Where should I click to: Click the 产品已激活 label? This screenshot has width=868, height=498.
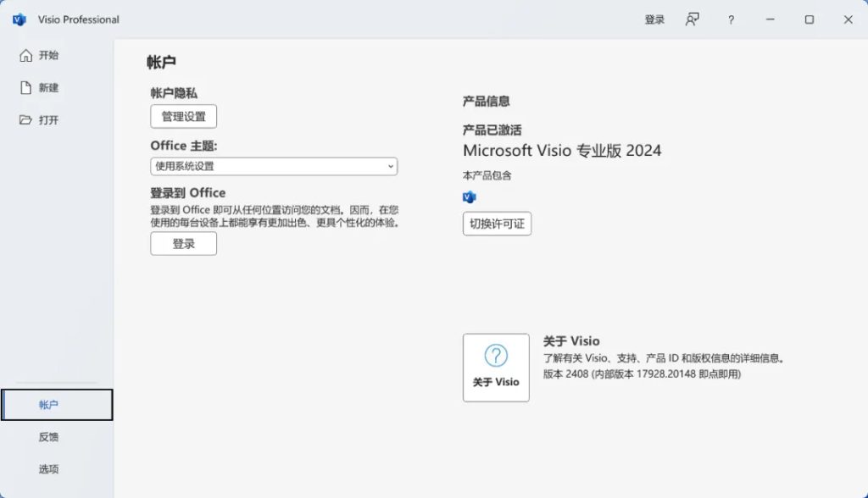click(x=492, y=130)
